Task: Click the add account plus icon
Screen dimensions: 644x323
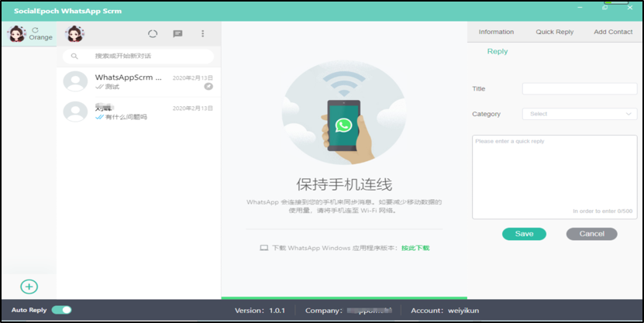Action: 29,287
